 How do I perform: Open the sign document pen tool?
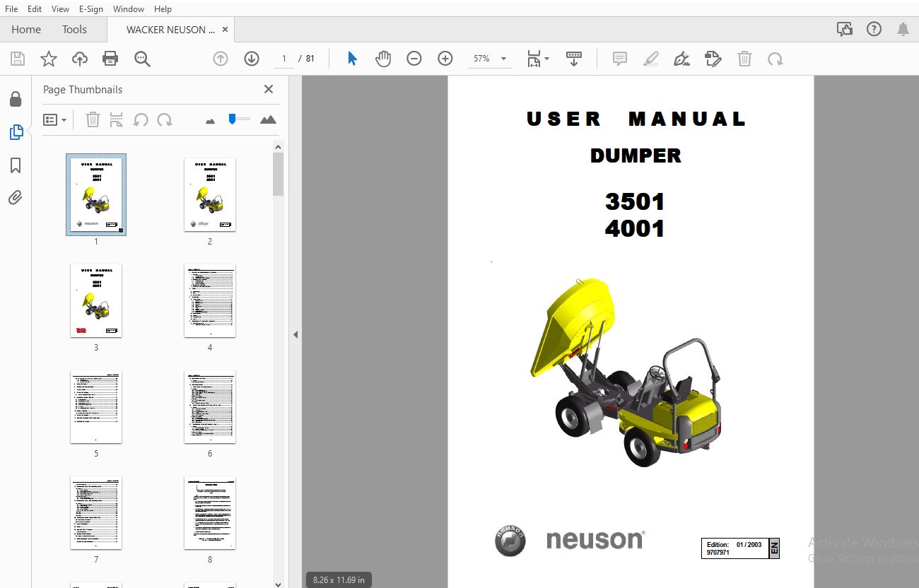point(682,59)
